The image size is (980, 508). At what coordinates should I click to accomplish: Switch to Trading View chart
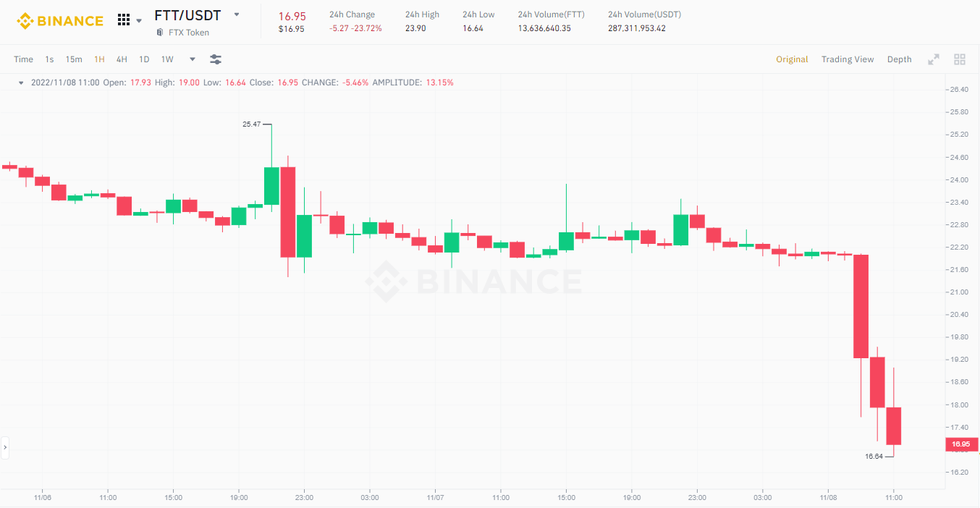coord(848,59)
